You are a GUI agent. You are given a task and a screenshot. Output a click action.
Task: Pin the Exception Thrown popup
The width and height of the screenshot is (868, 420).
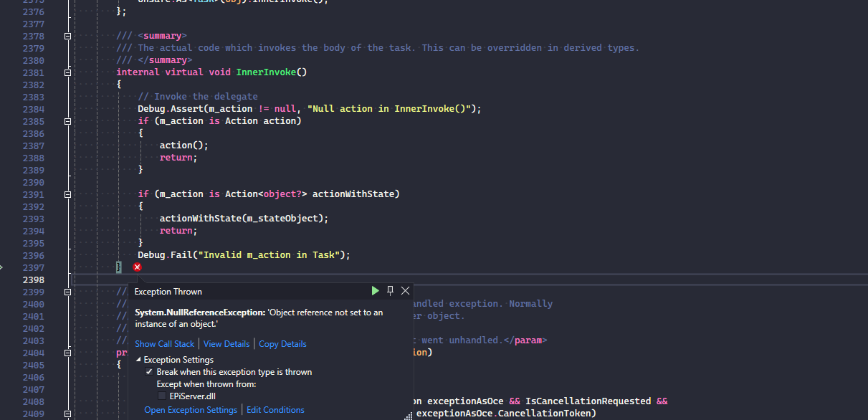tap(391, 291)
